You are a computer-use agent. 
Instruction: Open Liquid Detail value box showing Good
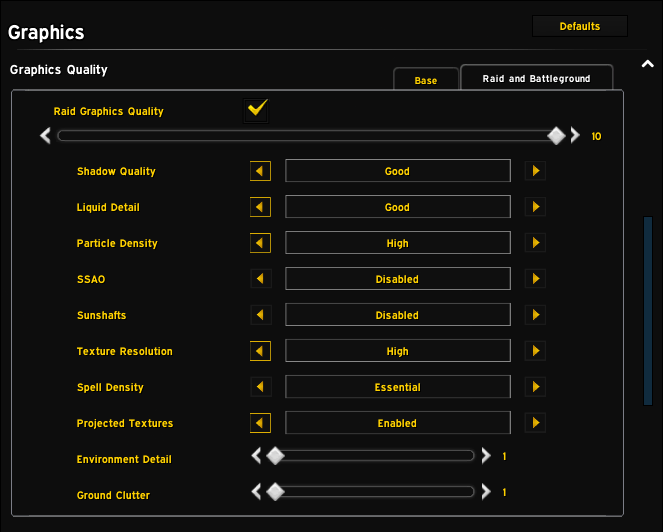pos(398,207)
